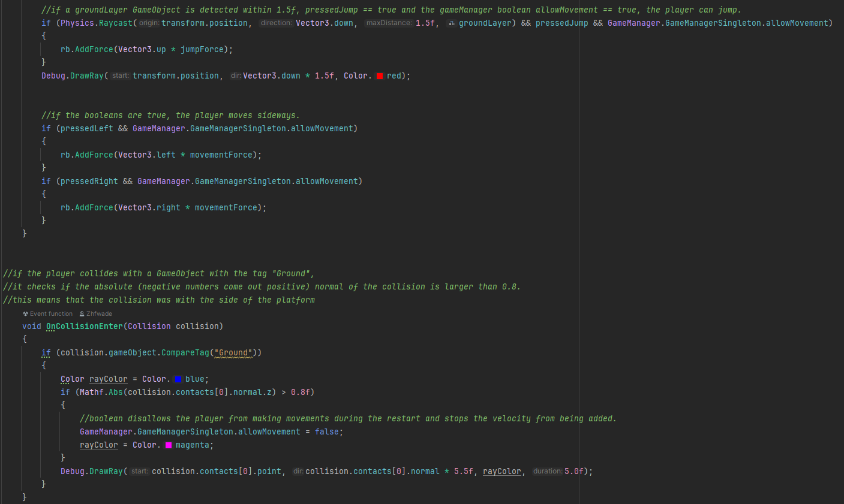Click the 'direction:' parameter hint in Raycast
This screenshot has height=504, width=844.
click(276, 23)
